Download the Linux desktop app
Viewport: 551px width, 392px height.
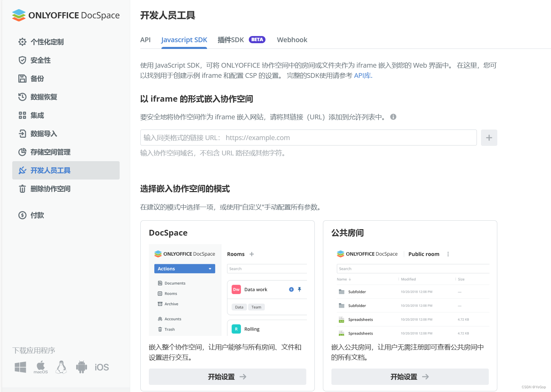click(61, 367)
